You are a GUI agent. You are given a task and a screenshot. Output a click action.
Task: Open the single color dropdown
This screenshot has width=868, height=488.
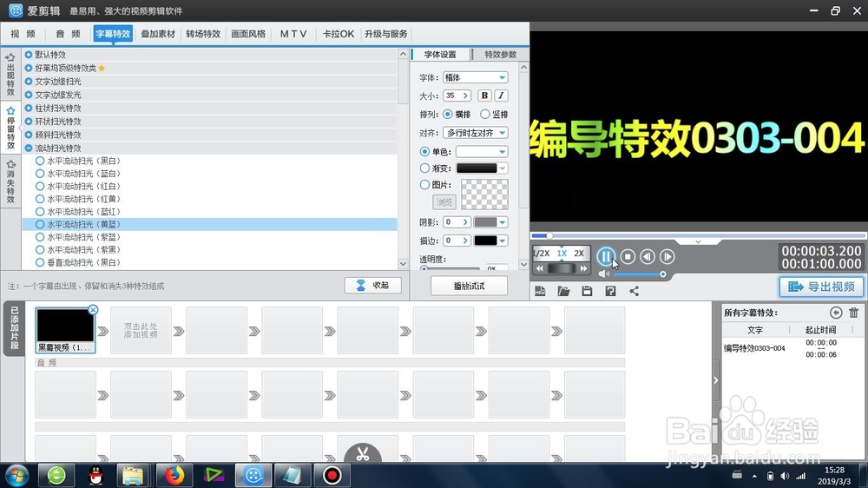tap(482, 151)
